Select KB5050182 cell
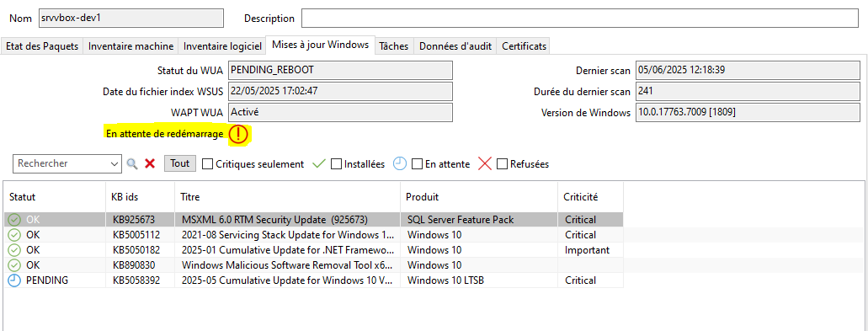The width and height of the screenshot is (868, 331). pos(141,250)
